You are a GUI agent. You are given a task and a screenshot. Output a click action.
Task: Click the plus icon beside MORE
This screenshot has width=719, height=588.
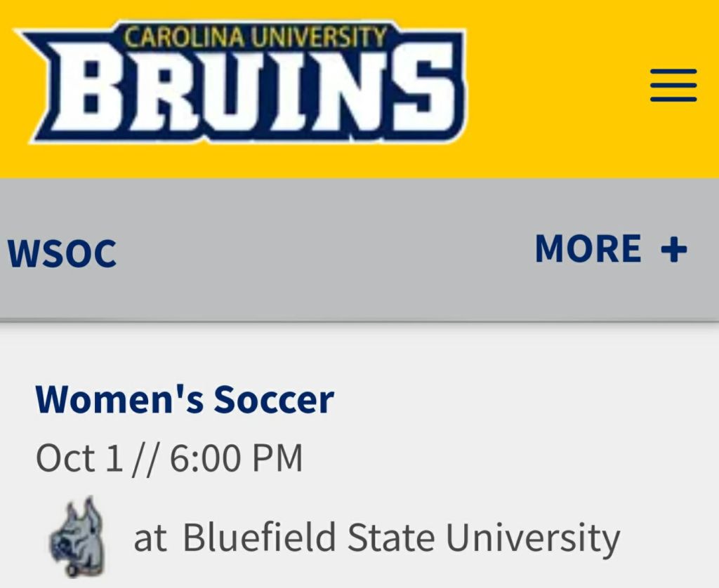673,249
